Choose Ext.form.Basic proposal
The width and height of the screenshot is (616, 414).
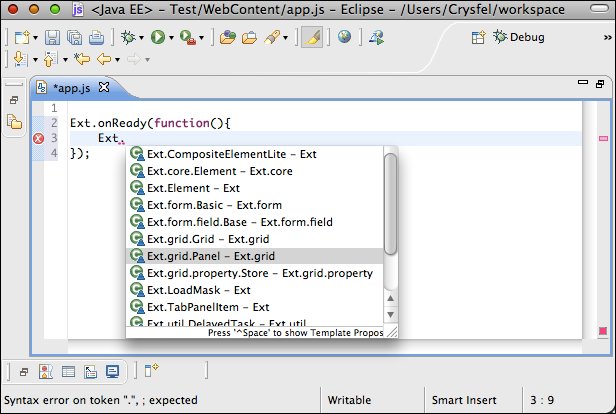[x=255, y=205]
